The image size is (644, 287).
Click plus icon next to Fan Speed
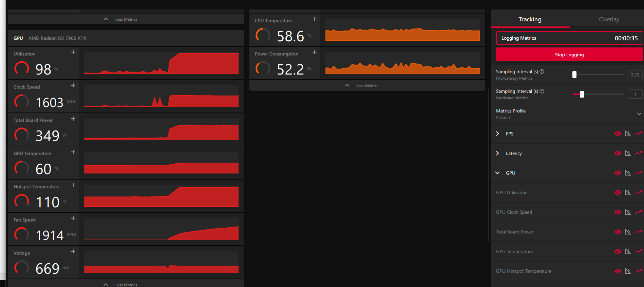pos(73,218)
